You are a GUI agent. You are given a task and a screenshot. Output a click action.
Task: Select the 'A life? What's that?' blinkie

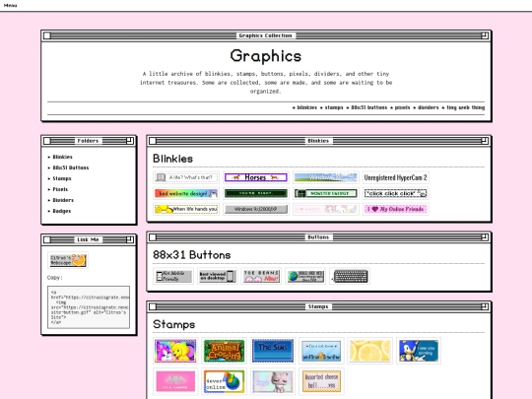click(186, 177)
